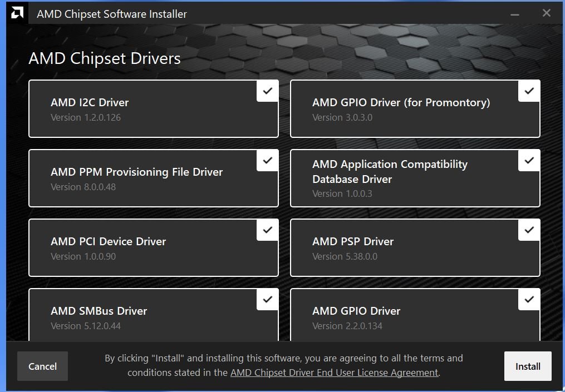Click the AMD Application Compatibility Database Driver title
The height and width of the screenshot is (392, 565).
pos(390,172)
